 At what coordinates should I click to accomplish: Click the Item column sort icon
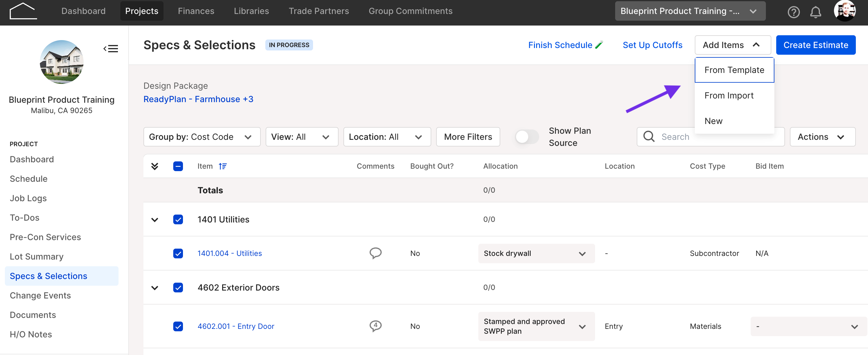pos(222,166)
